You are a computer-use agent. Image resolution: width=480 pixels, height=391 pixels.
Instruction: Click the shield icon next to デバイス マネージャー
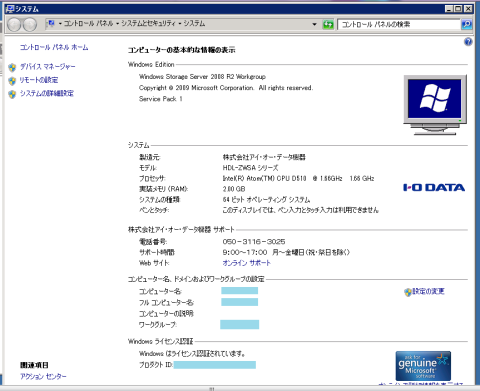[x=12, y=67]
